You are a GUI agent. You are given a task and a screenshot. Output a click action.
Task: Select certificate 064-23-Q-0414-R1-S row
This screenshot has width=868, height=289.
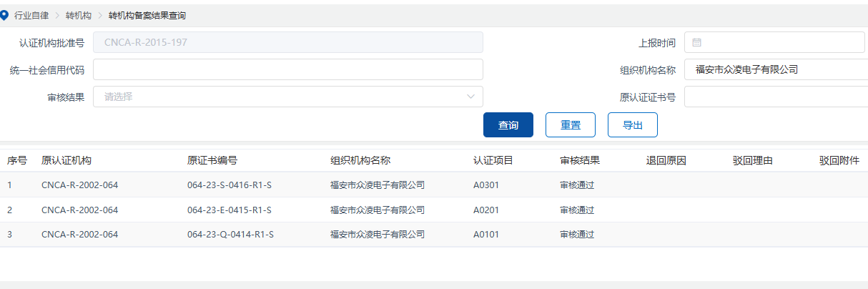coord(230,235)
